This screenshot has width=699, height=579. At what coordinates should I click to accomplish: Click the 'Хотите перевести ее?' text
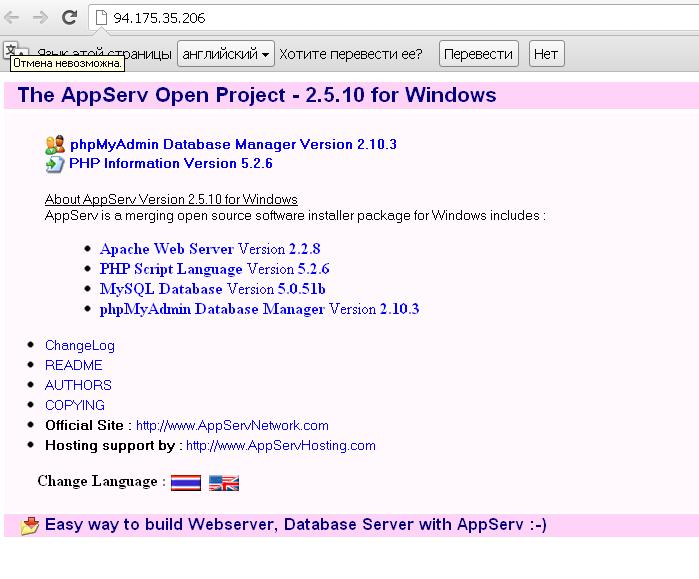click(351, 54)
